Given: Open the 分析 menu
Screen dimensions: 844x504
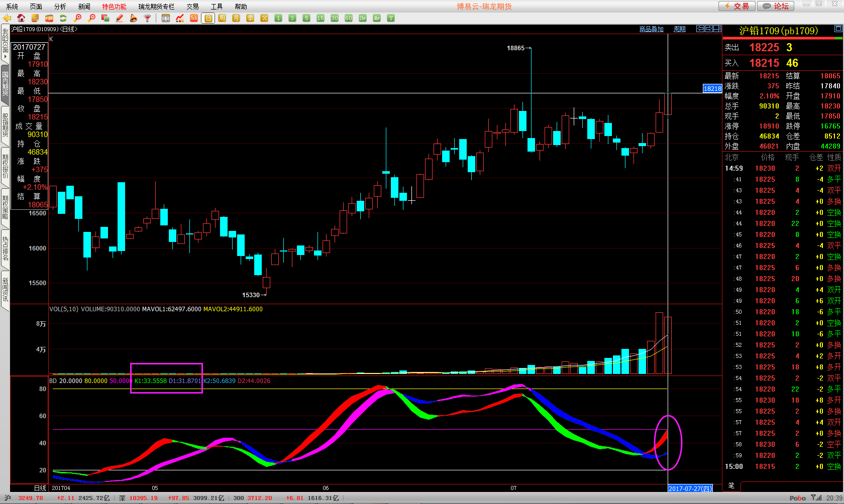Looking at the screenshot, I should click(60, 7).
